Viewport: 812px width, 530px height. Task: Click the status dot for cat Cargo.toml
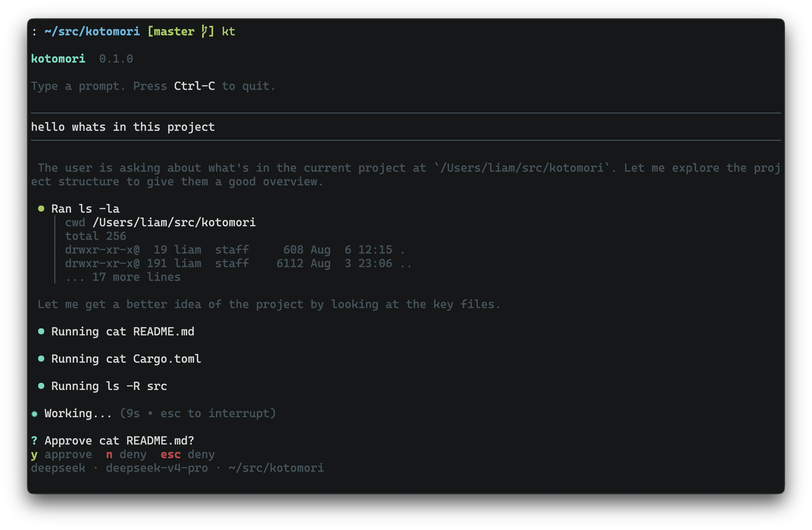point(41,359)
